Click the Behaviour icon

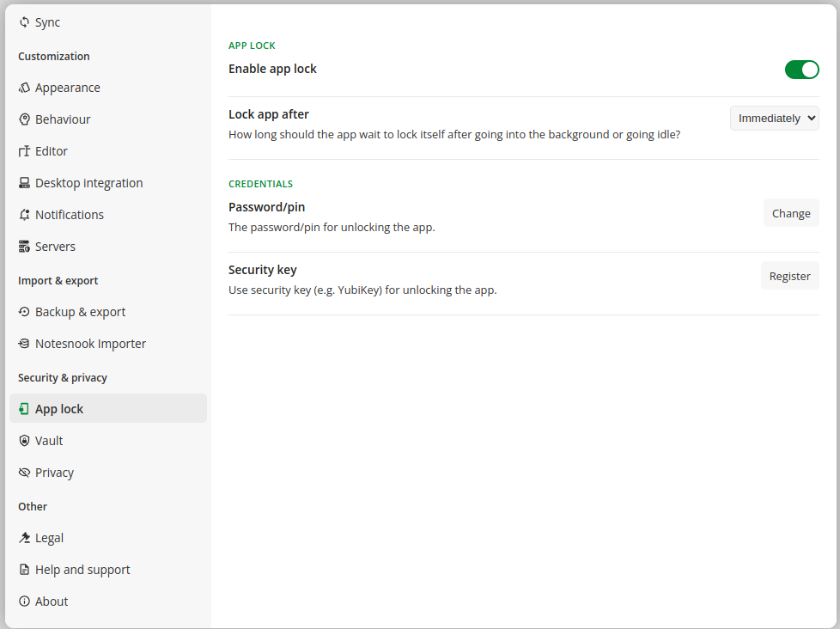pos(24,119)
